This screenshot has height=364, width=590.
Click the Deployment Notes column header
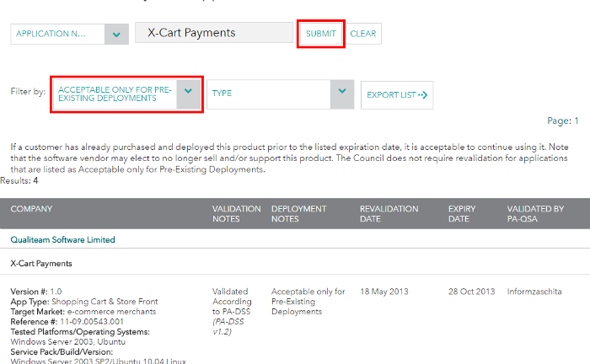pyautogui.click(x=298, y=213)
